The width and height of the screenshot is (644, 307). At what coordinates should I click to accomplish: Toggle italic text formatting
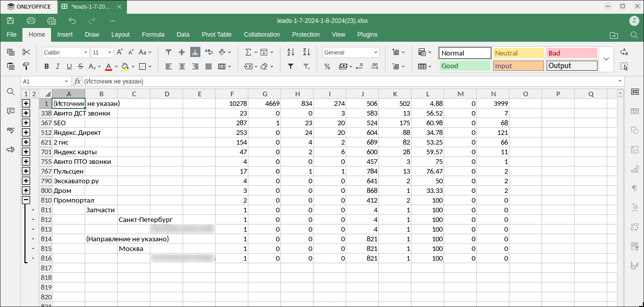58,66
